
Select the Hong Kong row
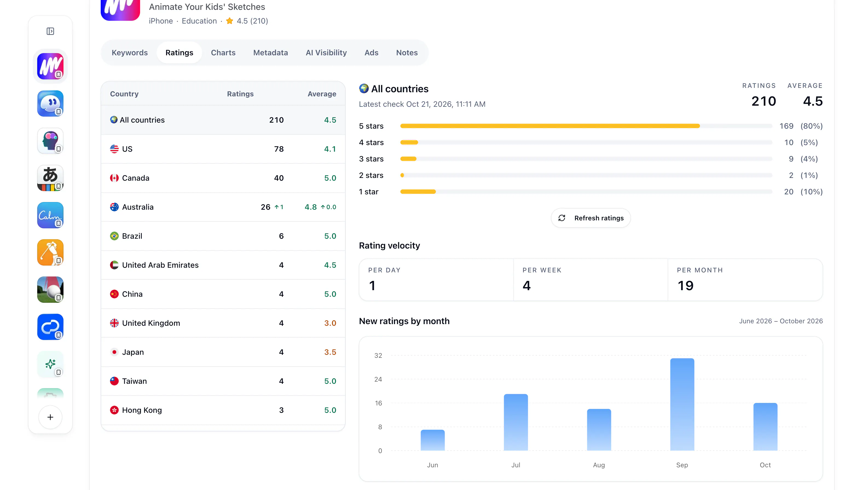(223, 410)
